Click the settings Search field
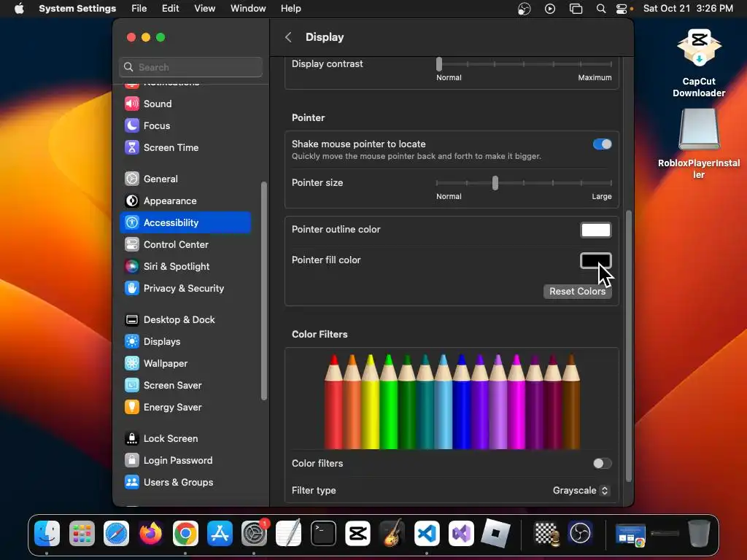 190,67
